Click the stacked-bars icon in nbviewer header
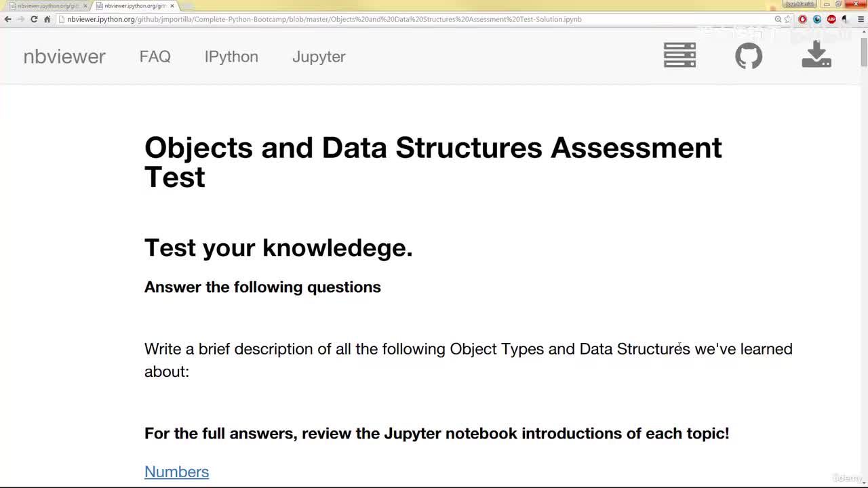Image resolution: width=868 pixels, height=488 pixels. pyautogui.click(x=679, y=56)
